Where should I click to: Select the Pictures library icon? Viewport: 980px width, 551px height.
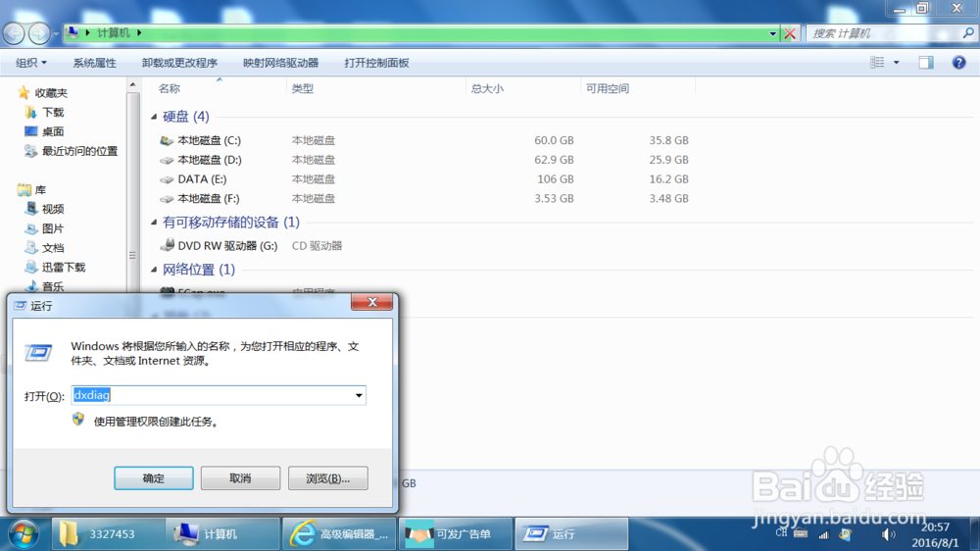tap(30, 228)
